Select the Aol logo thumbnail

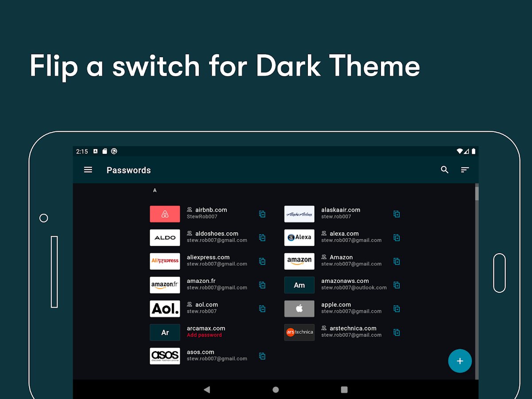pyautogui.click(x=165, y=309)
